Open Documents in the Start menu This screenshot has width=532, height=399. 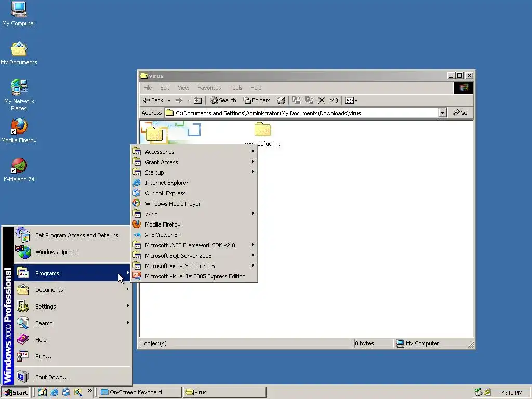(x=72, y=290)
